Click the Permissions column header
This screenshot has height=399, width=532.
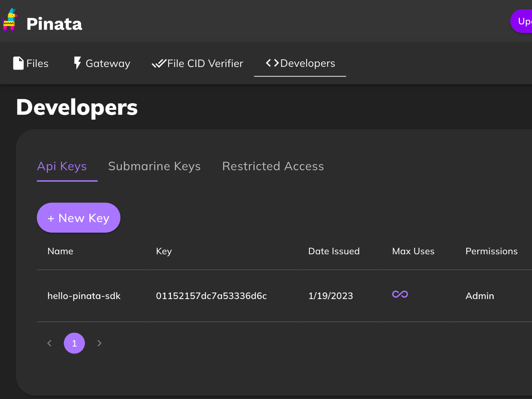[492, 251]
